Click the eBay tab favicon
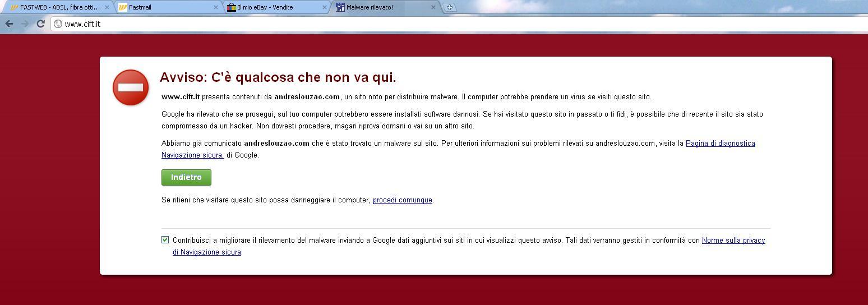Viewport: 868px width, 305px height. [232, 7]
